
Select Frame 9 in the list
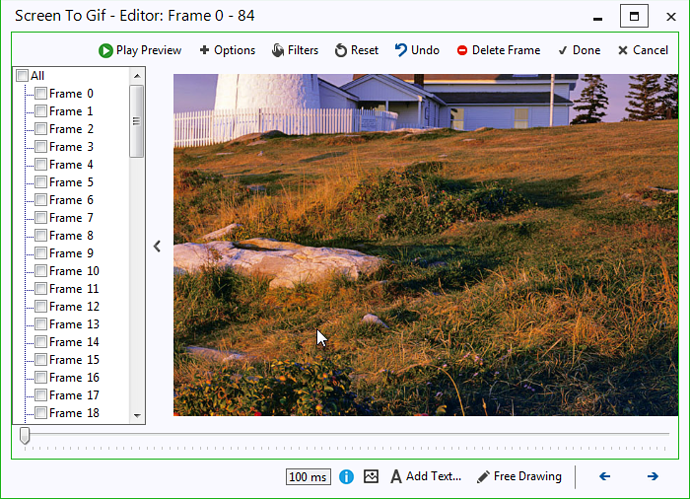(71, 253)
